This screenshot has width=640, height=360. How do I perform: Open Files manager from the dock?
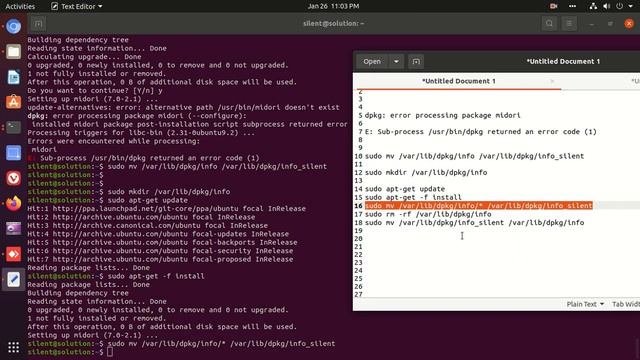[13, 52]
